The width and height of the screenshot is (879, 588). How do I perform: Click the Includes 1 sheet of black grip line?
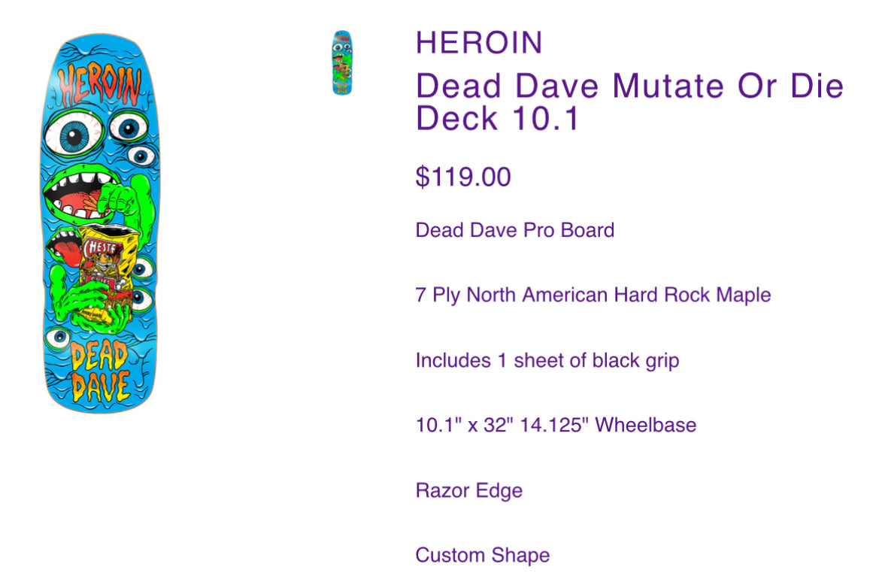click(x=547, y=360)
